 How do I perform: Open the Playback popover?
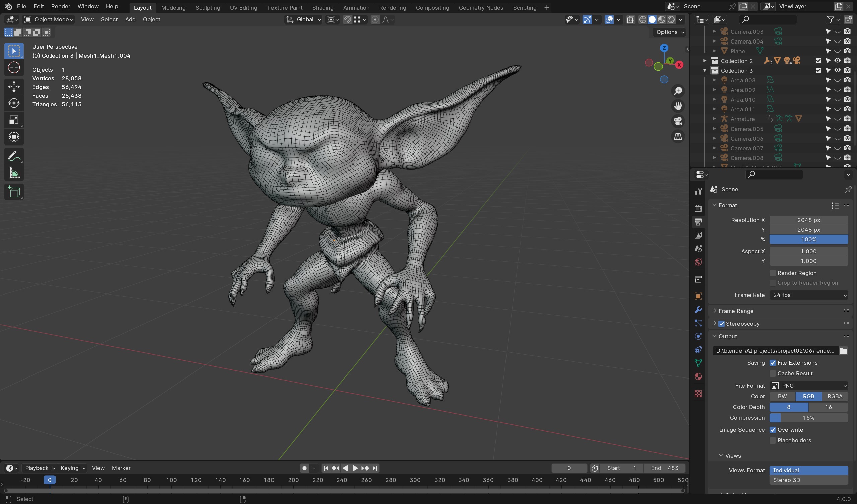coord(40,468)
